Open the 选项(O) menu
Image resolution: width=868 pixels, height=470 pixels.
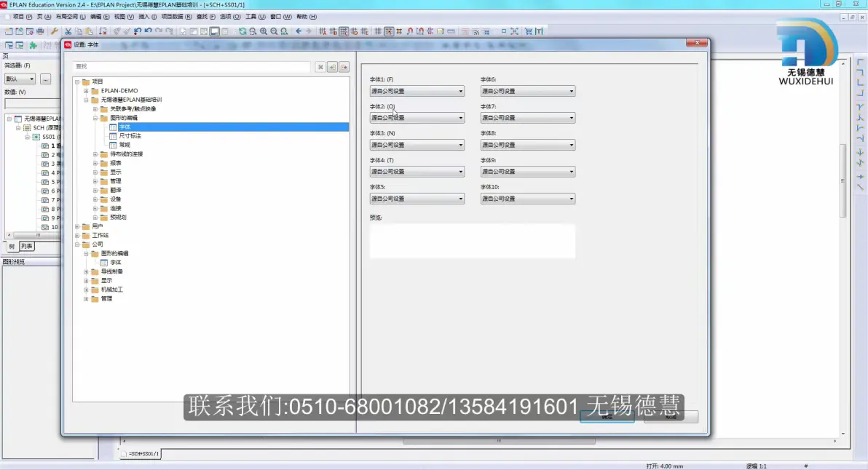(x=230, y=17)
